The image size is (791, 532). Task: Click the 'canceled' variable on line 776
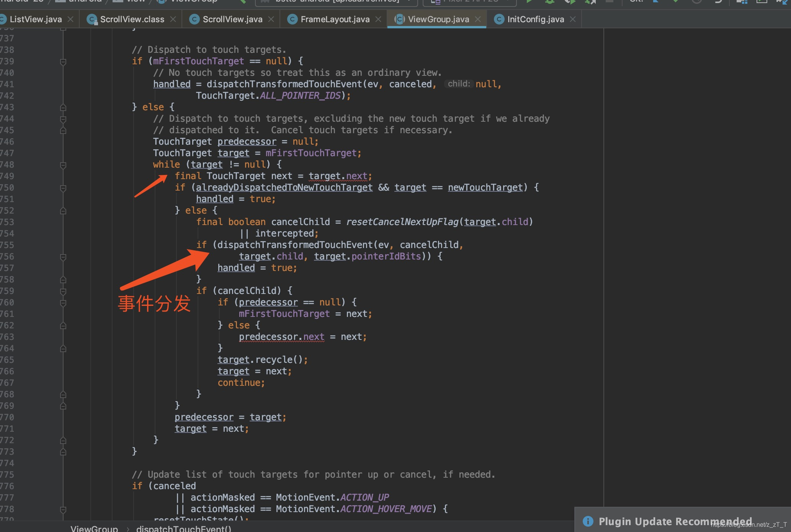pos(175,486)
